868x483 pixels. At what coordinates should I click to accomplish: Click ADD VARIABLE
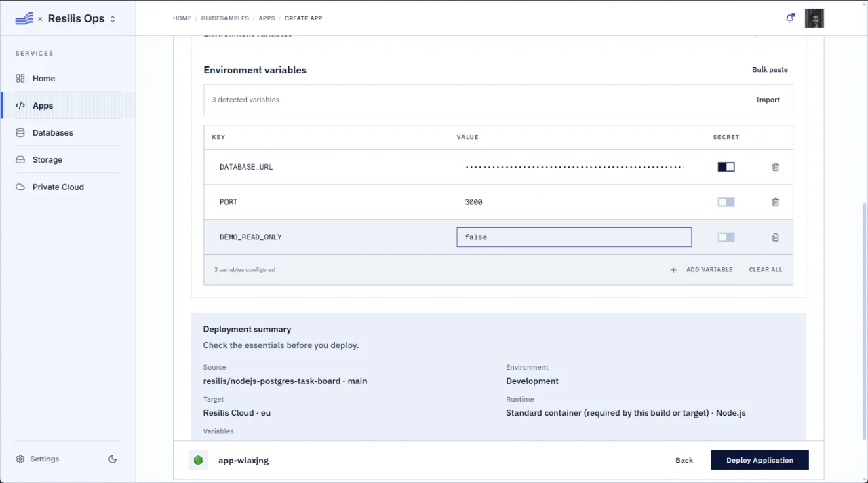(701, 270)
